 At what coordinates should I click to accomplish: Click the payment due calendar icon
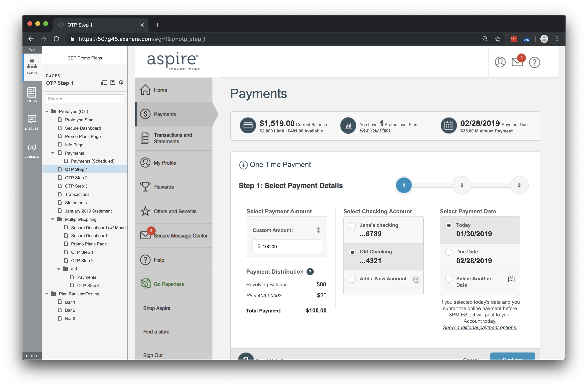click(448, 126)
